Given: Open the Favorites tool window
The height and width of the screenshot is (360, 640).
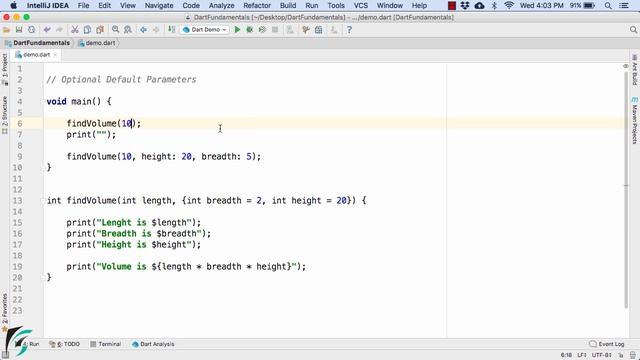Looking at the screenshot, I should point(4,312).
